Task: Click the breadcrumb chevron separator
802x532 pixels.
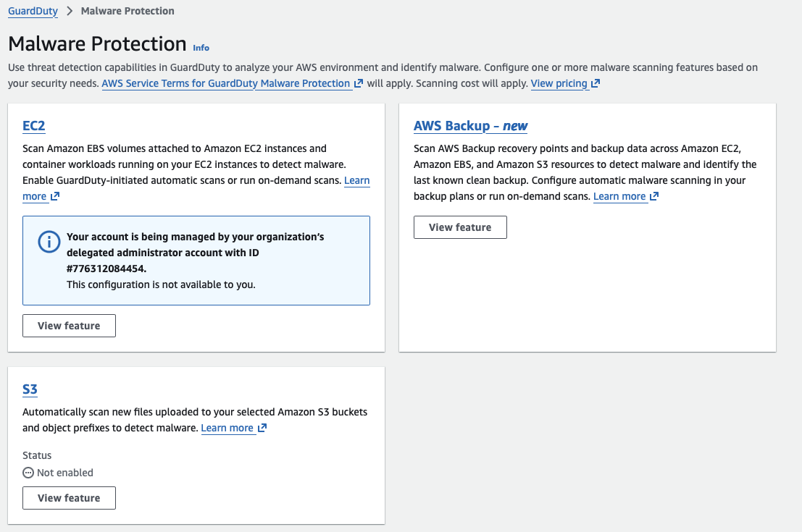Action: 70,12
